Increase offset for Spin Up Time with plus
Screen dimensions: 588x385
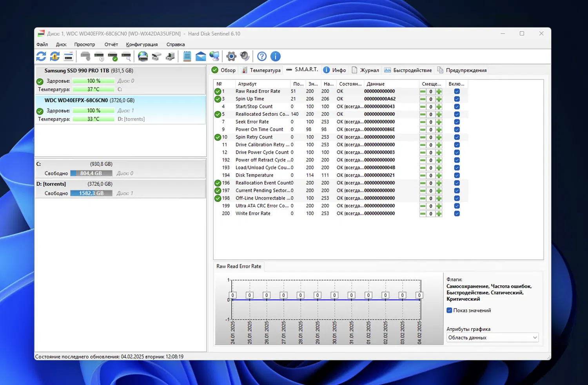439,99
